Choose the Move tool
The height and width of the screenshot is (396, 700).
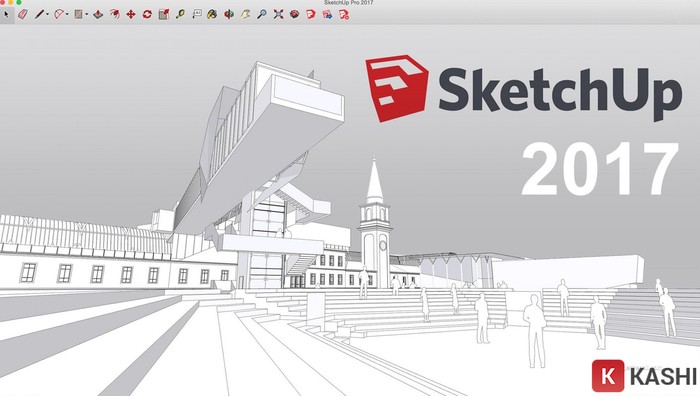(131, 14)
